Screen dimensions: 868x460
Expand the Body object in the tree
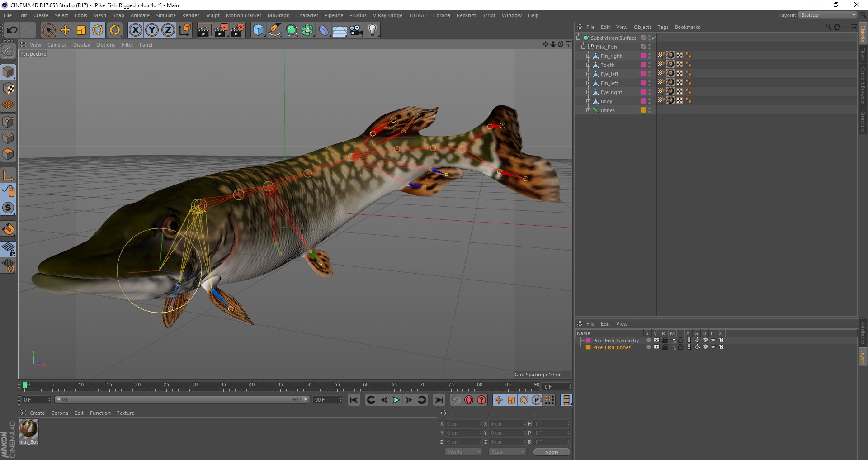click(x=589, y=101)
